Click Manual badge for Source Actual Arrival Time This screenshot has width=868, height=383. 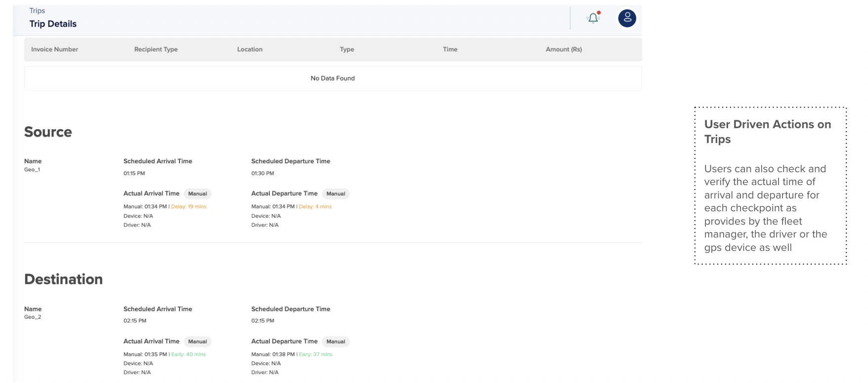tap(197, 194)
